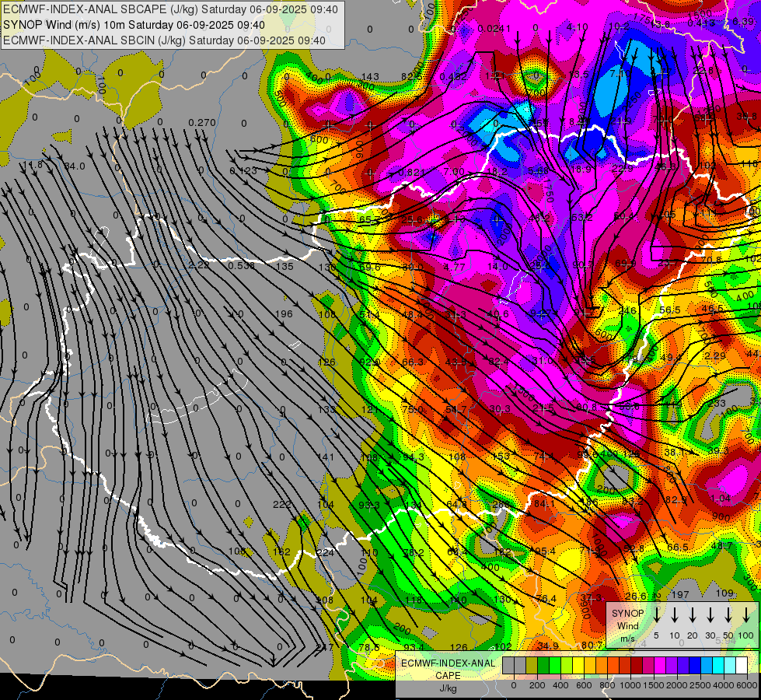Image resolution: width=761 pixels, height=700 pixels.
Task: Click the map value 141
Action: 325,457
